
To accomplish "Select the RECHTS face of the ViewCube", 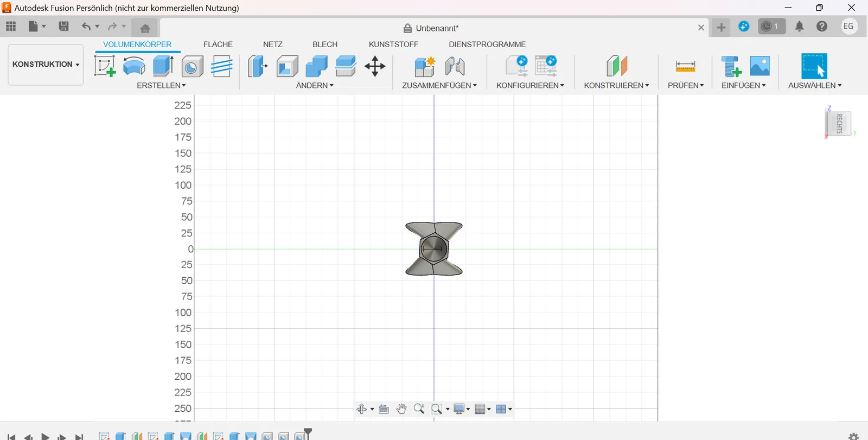I will pyautogui.click(x=839, y=123).
